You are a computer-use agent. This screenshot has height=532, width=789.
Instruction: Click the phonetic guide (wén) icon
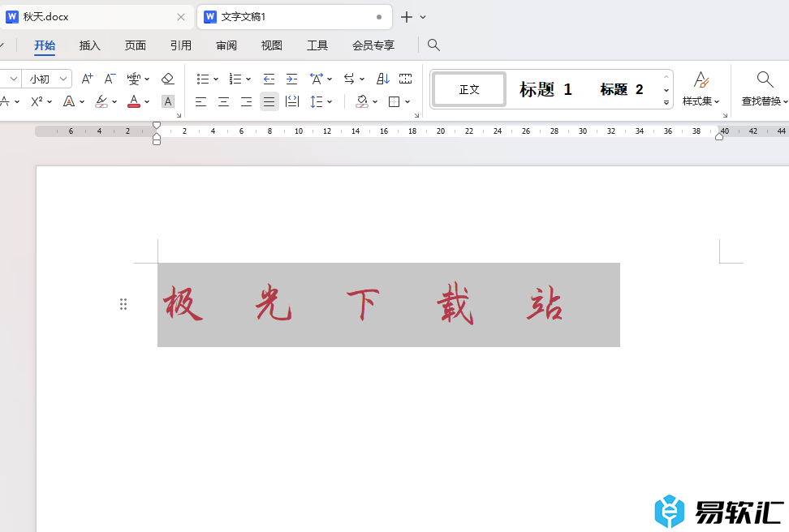(x=133, y=79)
